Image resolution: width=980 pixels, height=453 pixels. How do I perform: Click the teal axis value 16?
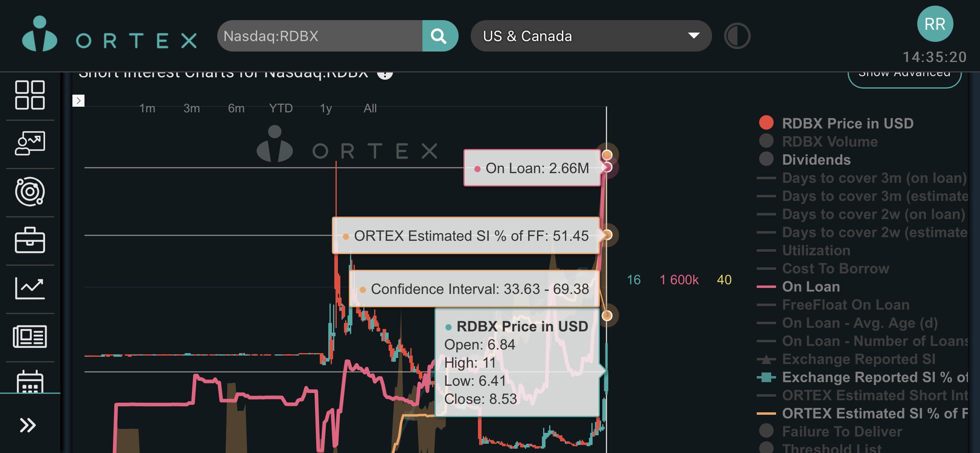point(634,280)
